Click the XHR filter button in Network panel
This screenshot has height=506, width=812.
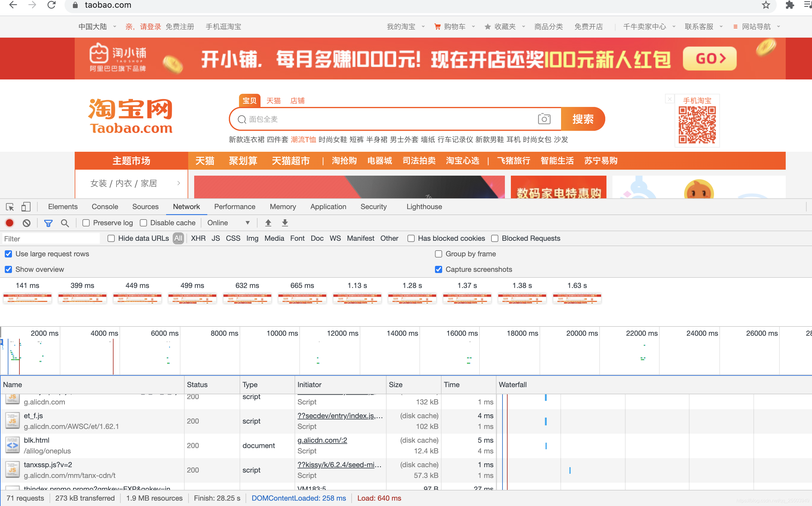(x=199, y=238)
